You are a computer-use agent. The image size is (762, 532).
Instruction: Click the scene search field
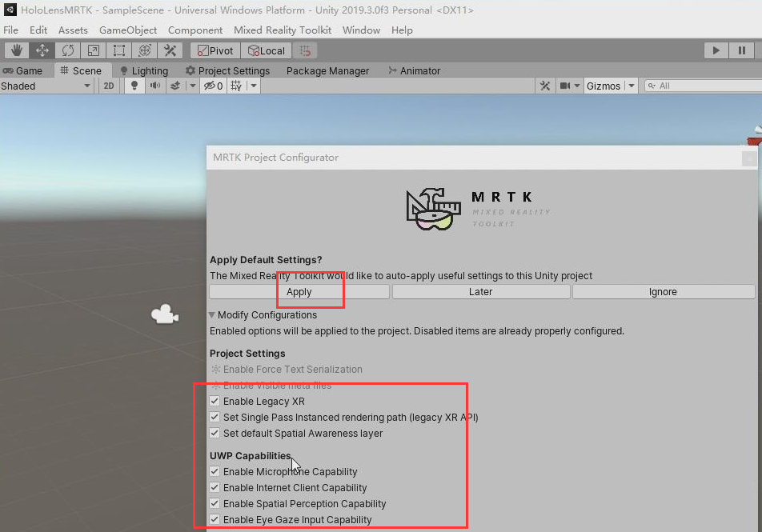(x=703, y=86)
